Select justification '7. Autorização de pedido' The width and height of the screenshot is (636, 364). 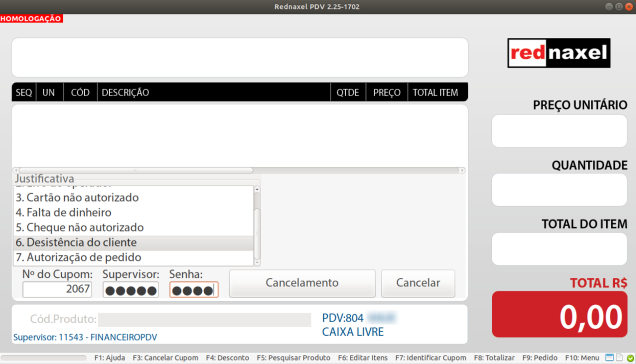coord(78,257)
